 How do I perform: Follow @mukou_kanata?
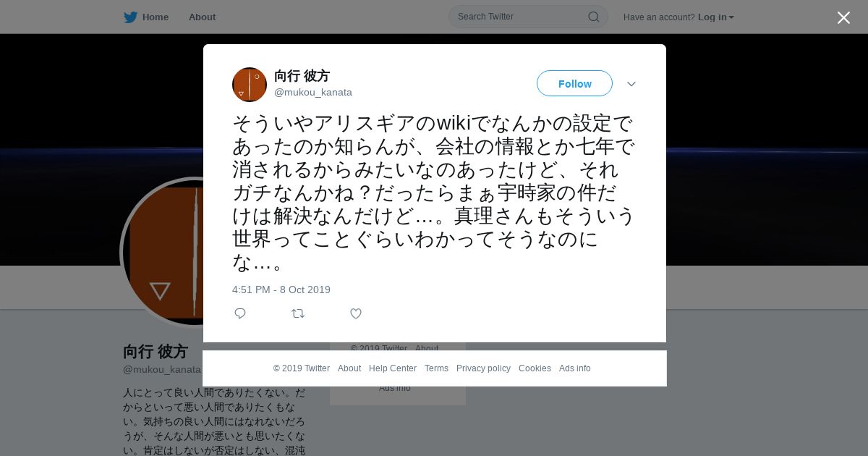tap(574, 83)
